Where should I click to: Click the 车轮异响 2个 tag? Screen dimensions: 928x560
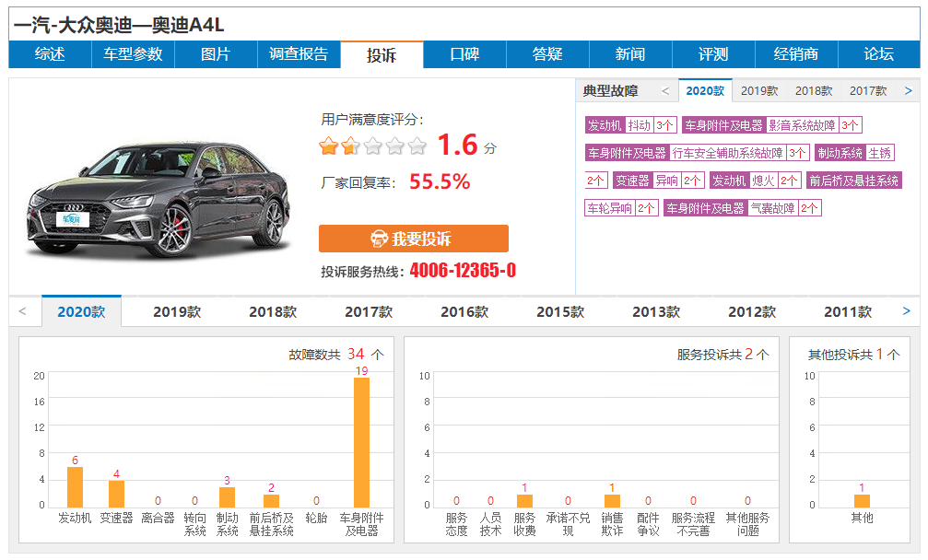[621, 208]
